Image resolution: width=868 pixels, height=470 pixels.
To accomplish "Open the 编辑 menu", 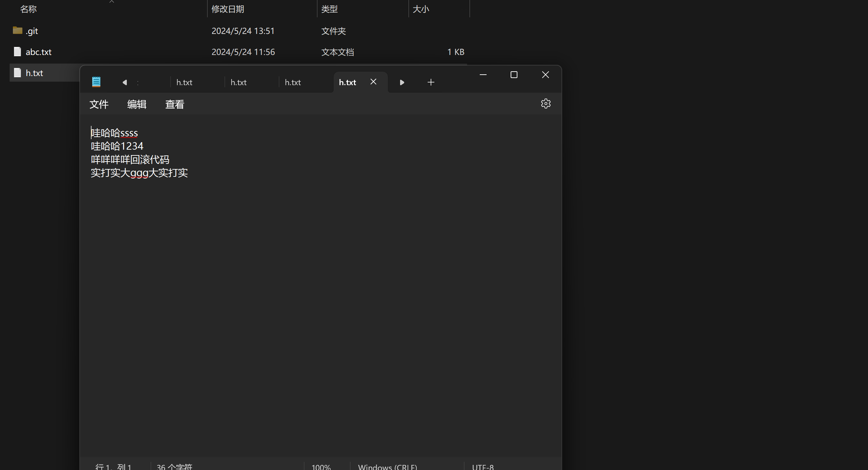I will 137,104.
